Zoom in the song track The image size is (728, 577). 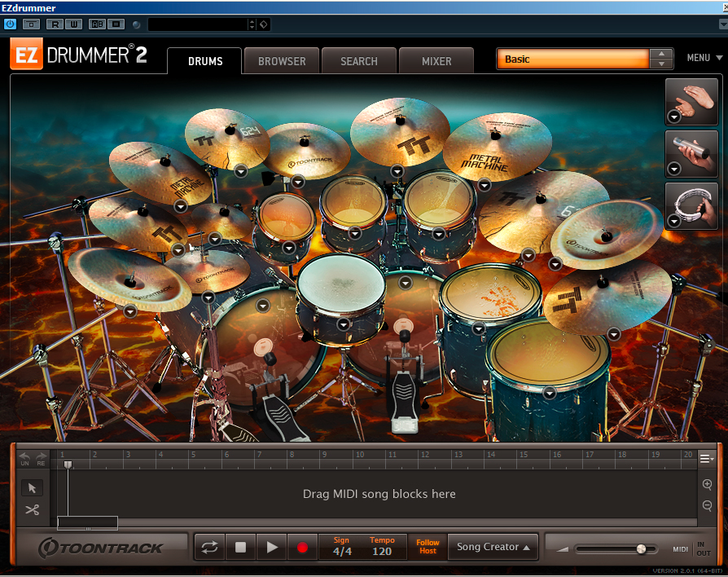[707, 484]
